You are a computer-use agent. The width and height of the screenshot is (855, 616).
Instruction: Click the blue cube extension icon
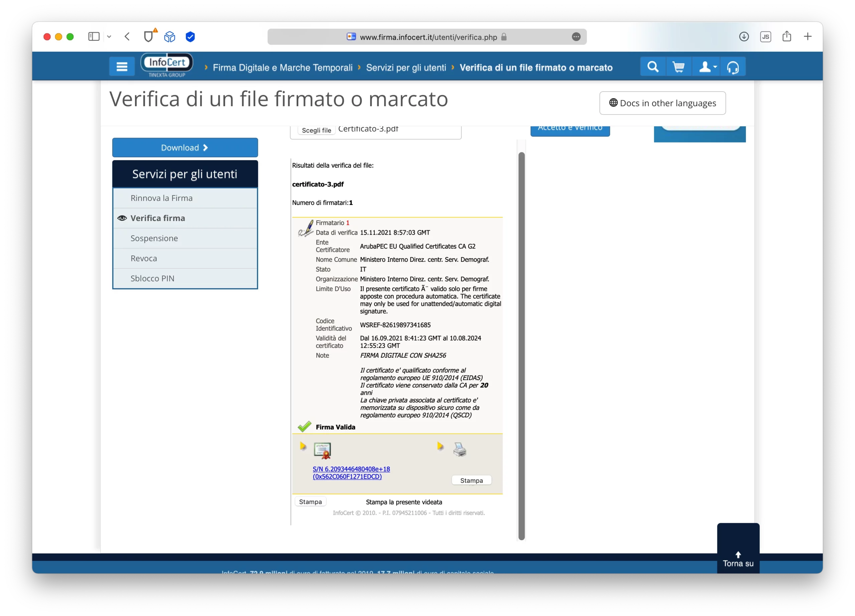pyautogui.click(x=170, y=36)
